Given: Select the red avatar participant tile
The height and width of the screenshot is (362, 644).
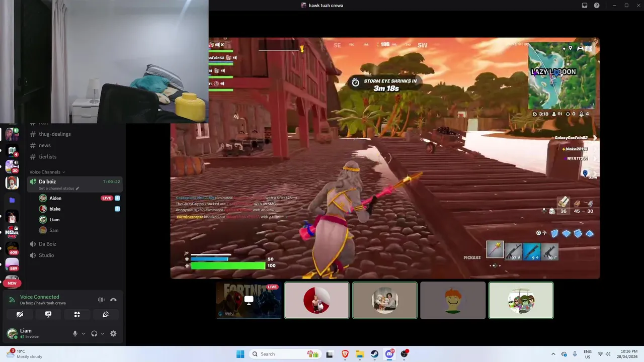Looking at the screenshot, I should tap(316, 300).
